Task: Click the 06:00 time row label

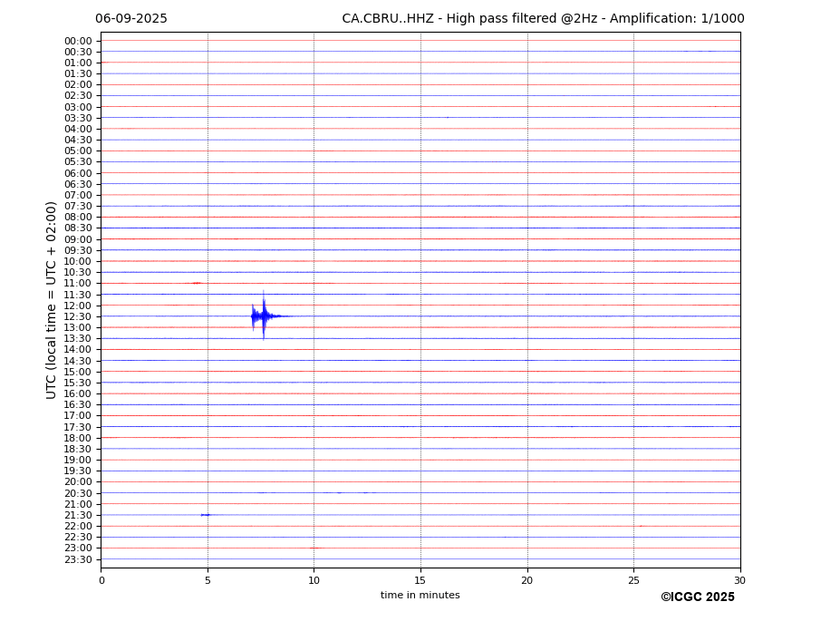Action: 78,174
